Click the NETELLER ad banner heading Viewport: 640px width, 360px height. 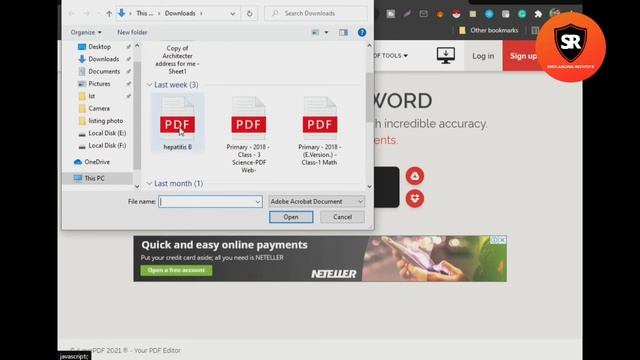[224, 245]
